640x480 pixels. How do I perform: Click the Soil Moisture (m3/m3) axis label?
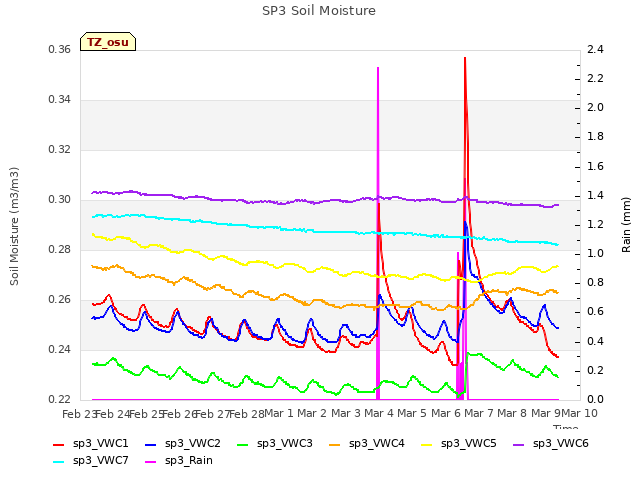point(14,226)
